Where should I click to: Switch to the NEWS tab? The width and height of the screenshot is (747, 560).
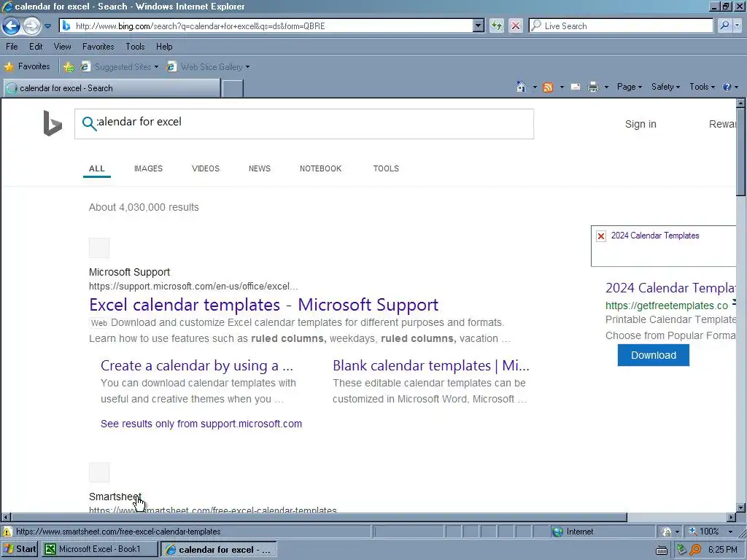(x=260, y=168)
